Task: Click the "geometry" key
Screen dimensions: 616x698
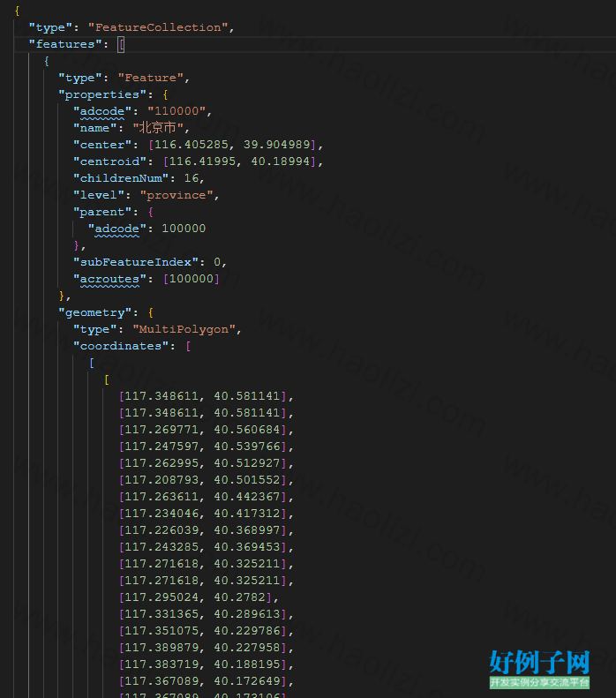Action: 94,313
